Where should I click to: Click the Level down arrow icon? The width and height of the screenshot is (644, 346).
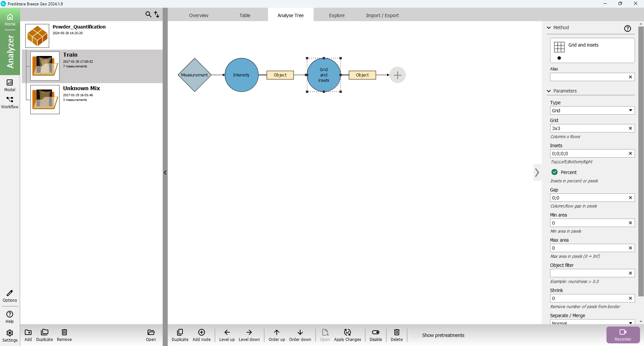pos(249,332)
